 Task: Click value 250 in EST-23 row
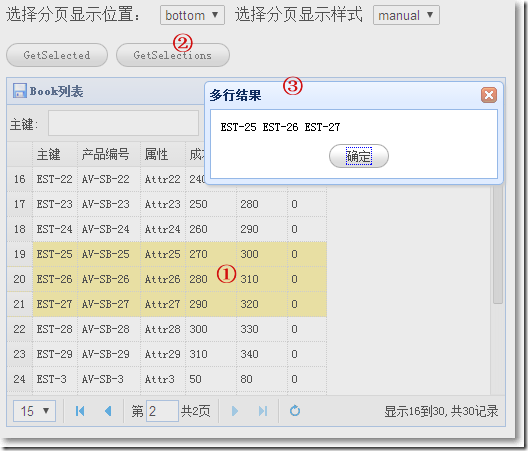point(198,204)
